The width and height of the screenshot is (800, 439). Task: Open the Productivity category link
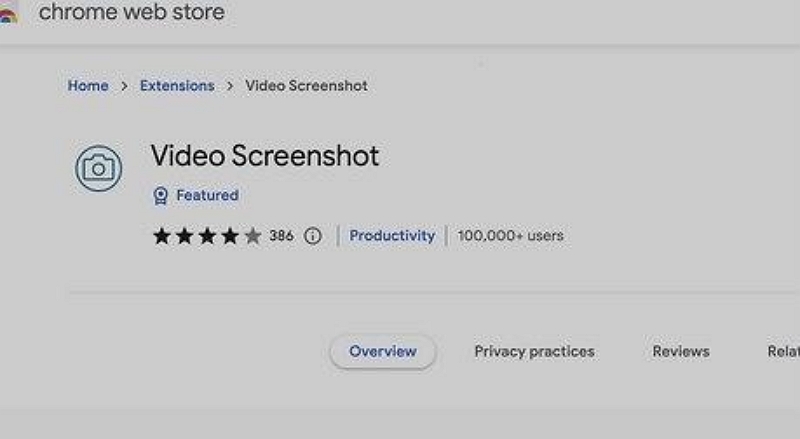[392, 236]
